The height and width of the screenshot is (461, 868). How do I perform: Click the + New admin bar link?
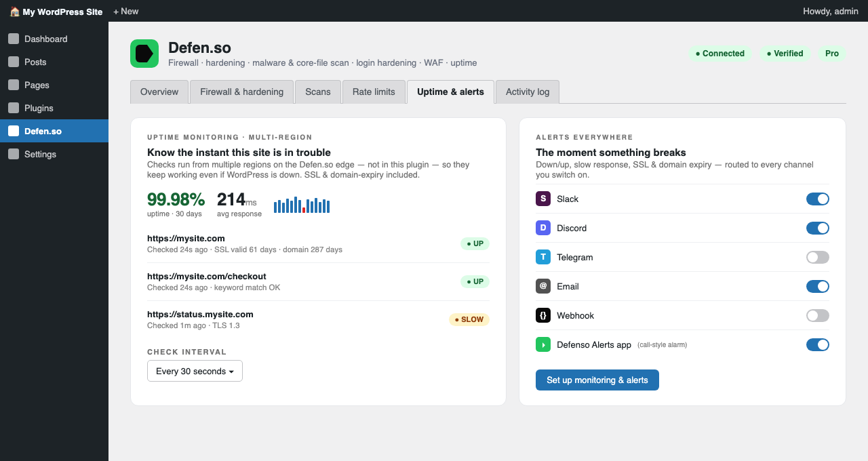[125, 12]
